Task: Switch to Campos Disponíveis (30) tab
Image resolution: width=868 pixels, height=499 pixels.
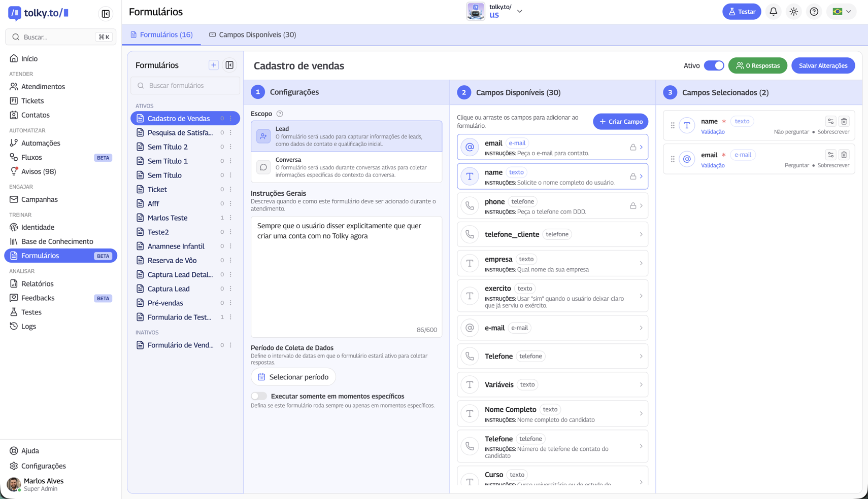Action: tap(252, 34)
